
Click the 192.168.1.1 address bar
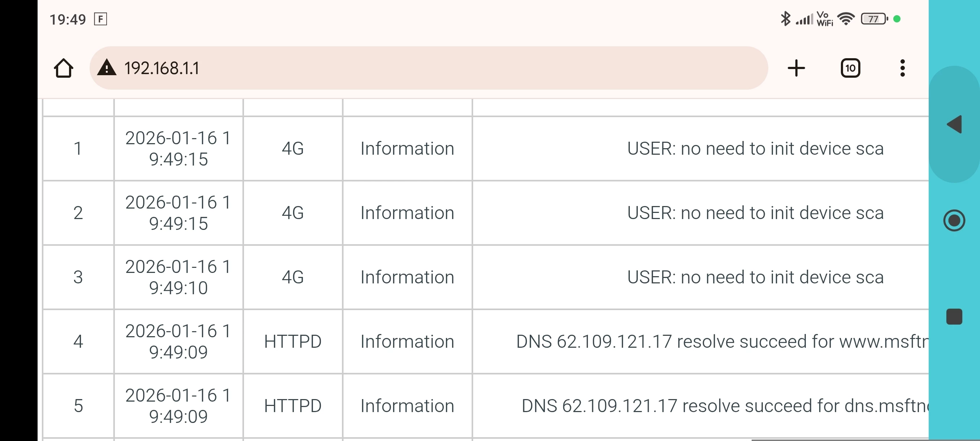(x=418, y=68)
